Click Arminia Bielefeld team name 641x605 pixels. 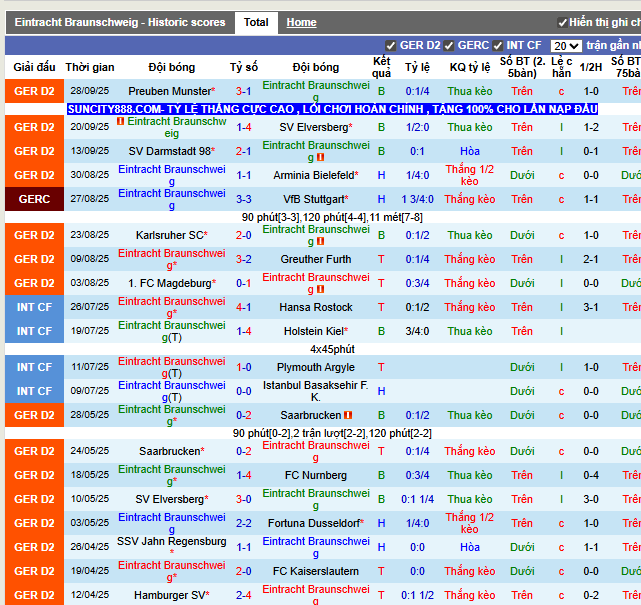coord(316,175)
